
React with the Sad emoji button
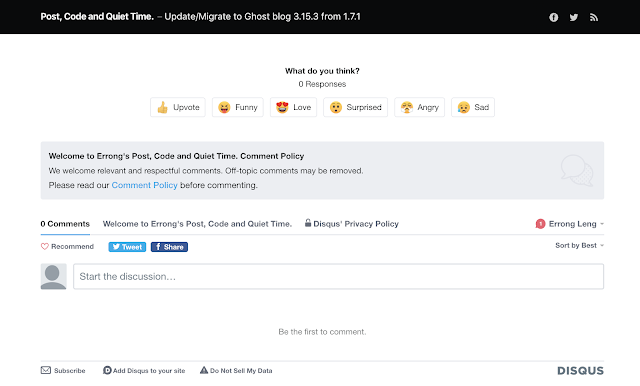(473, 107)
